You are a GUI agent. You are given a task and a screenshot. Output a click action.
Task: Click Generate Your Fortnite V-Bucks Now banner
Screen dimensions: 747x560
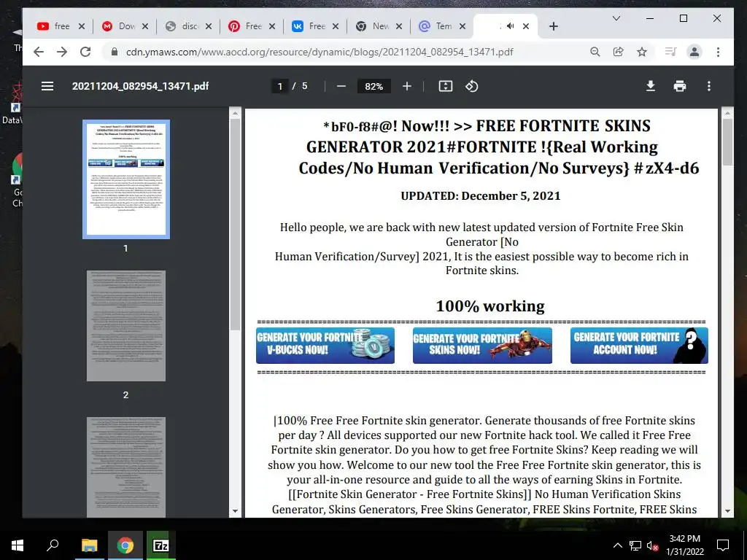(x=325, y=345)
